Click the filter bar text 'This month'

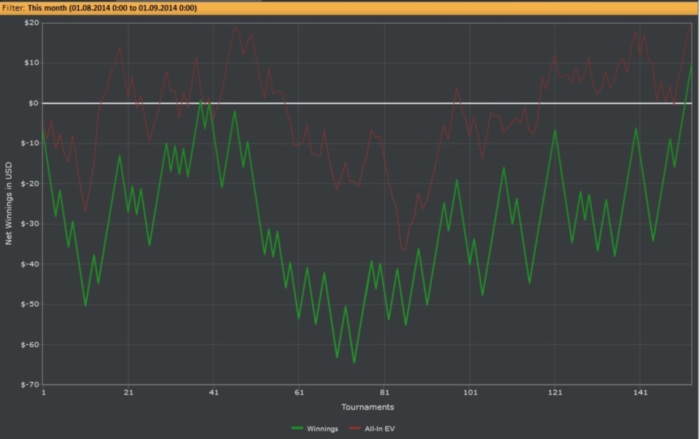pos(47,8)
